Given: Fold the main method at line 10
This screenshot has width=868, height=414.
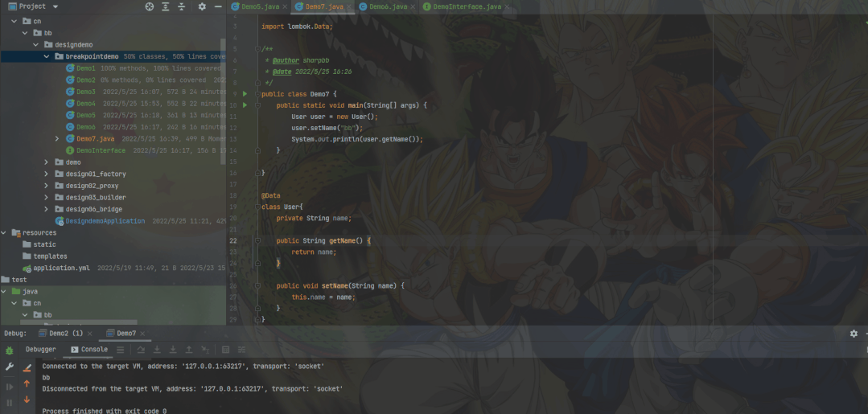Looking at the screenshot, I should point(257,105).
